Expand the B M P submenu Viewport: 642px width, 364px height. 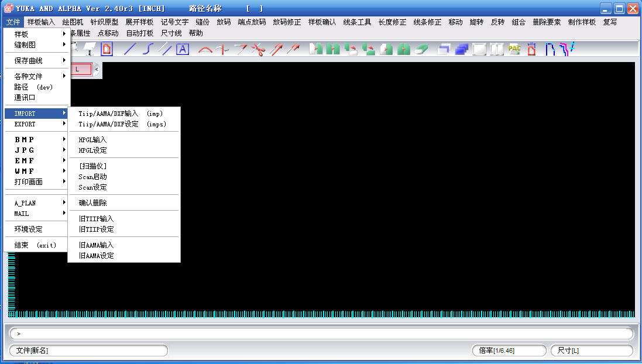pyautogui.click(x=36, y=140)
